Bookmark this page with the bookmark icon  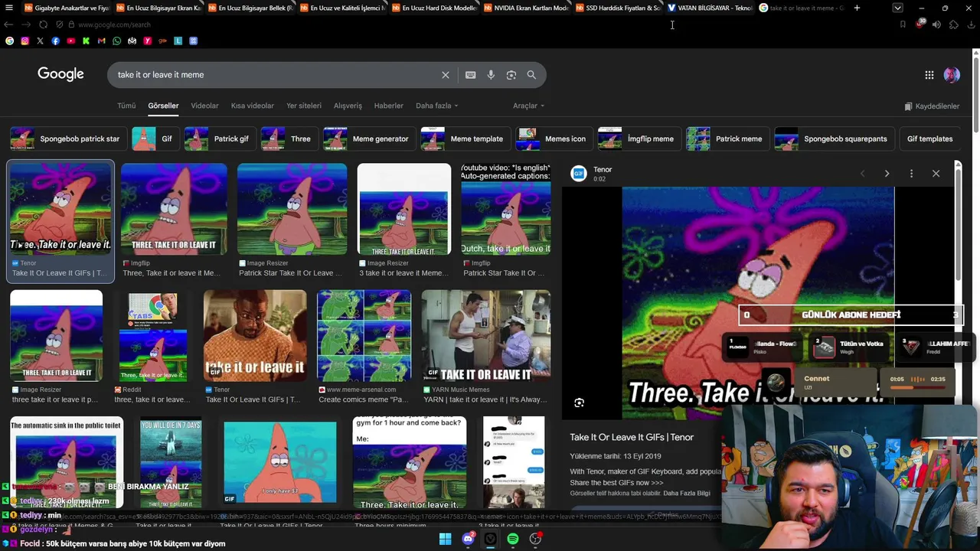[903, 24]
